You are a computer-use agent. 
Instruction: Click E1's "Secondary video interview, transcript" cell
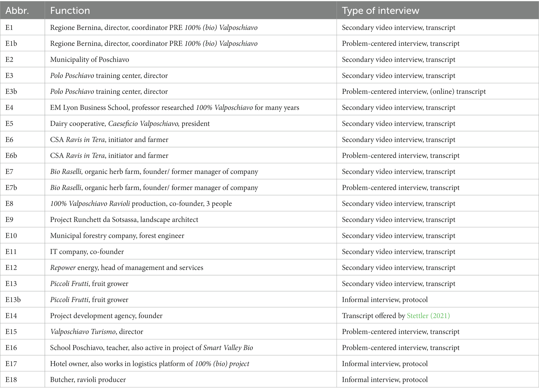pyautogui.click(x=438, y=27)
